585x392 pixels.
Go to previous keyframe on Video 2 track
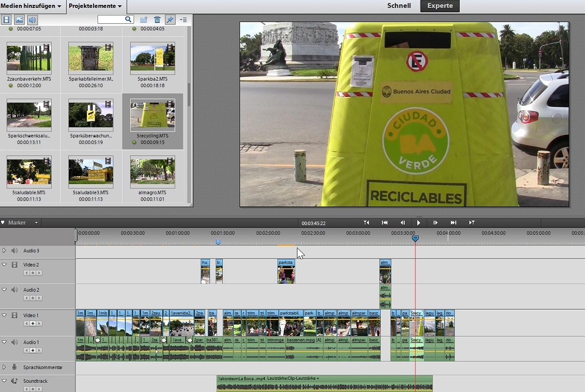point(26,273)
